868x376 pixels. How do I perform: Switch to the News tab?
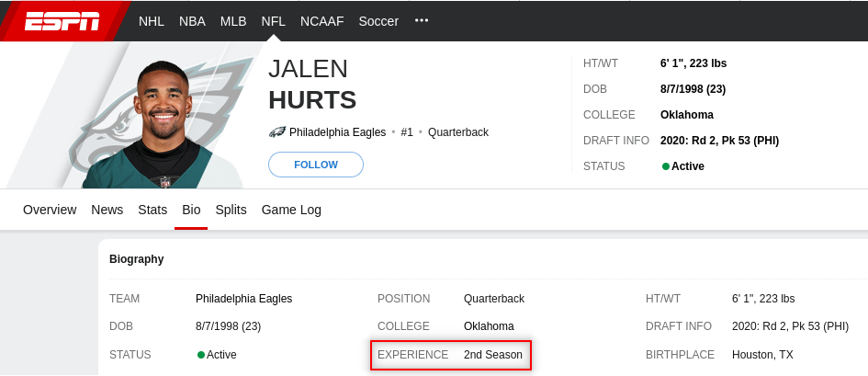pyautogui.click(x=107, y=210)
